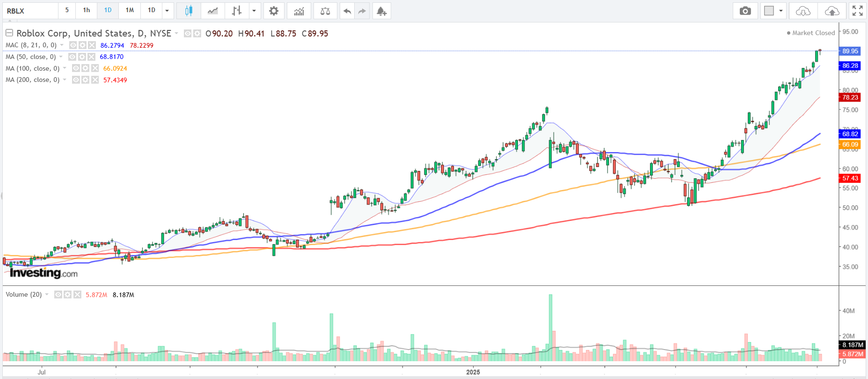Open MA (200) indicator settings

click(85, 80)
